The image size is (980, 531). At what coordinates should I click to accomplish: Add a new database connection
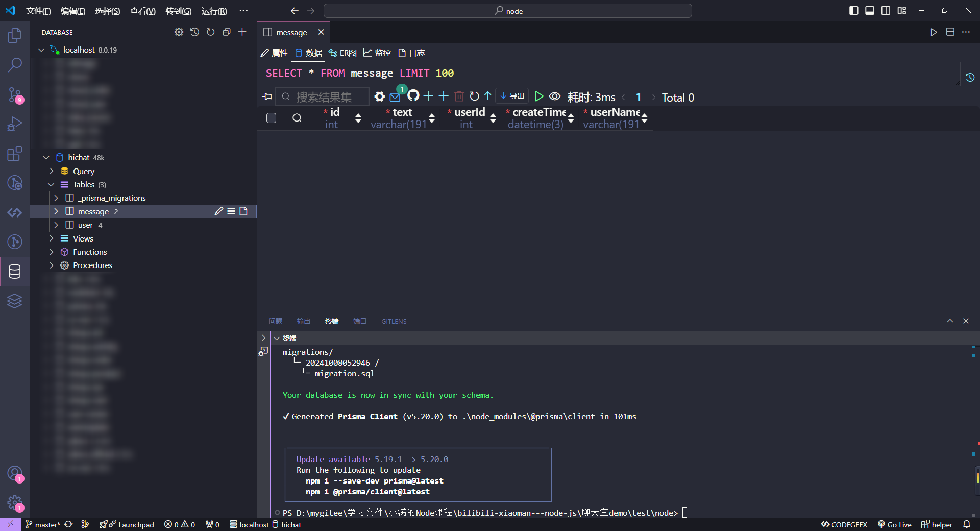click(242, 32)
